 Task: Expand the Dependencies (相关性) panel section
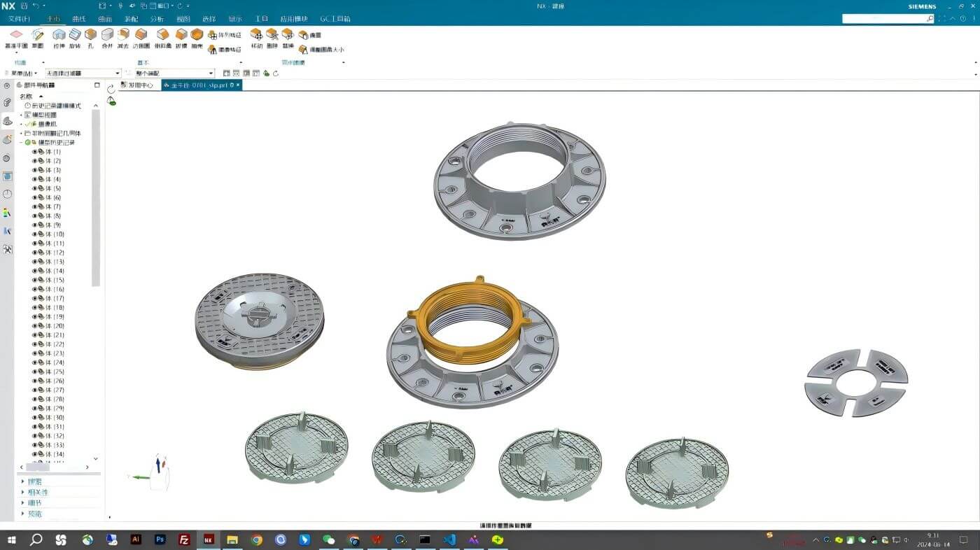tap(22, 493)
